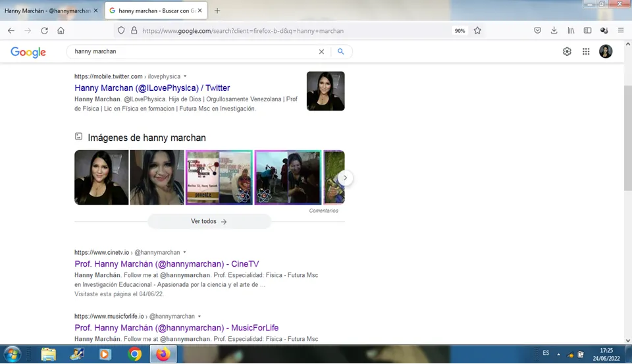This screenshot has height=364, width=632.
Task: Go back with the browser back arrow
Action: 11,31
